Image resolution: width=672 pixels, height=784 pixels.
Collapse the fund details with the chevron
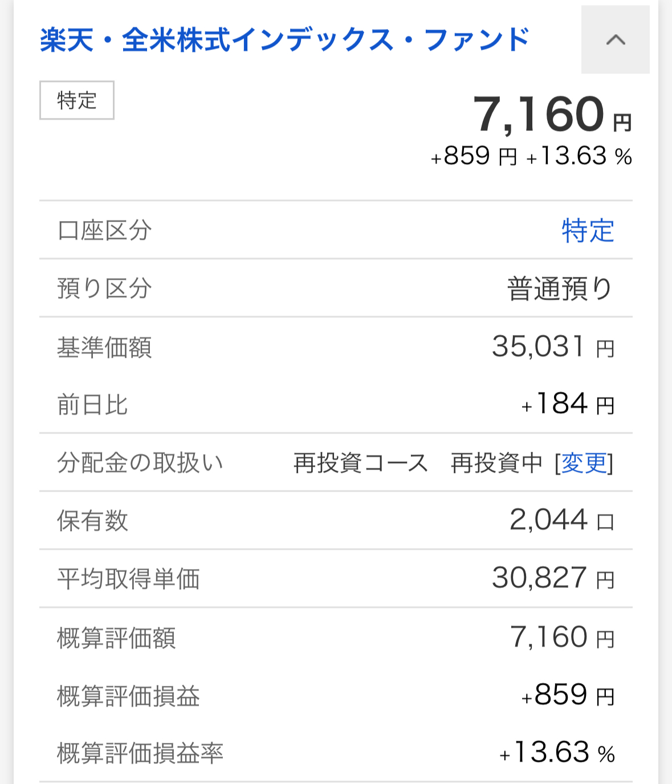click(x=615, y=40)
